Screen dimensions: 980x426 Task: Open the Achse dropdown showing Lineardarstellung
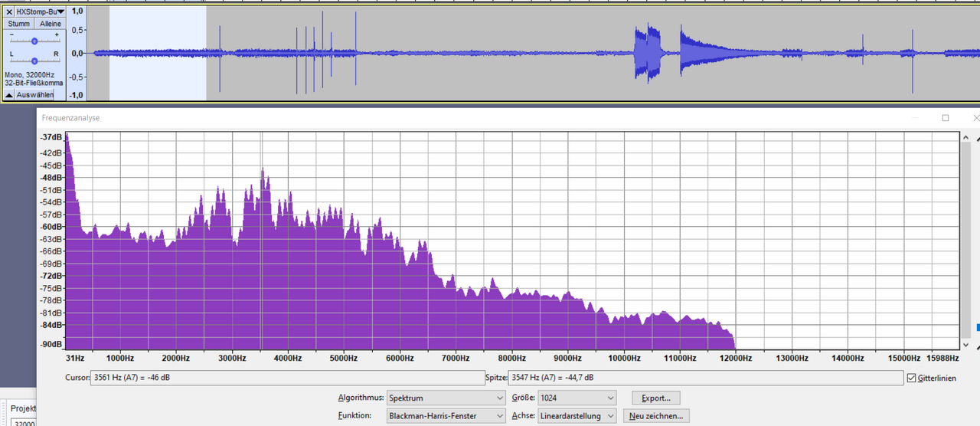(577, 415)
